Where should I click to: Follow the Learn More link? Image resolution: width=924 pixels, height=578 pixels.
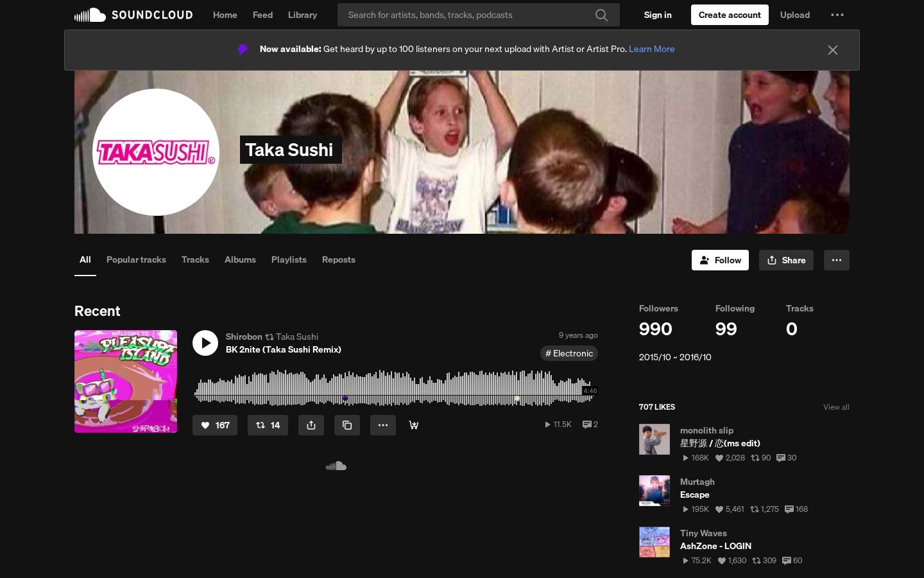(652, 49)
